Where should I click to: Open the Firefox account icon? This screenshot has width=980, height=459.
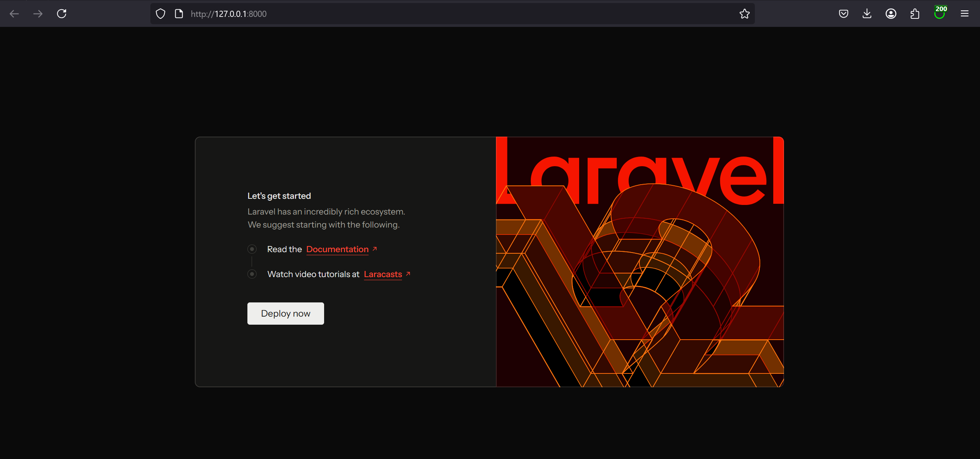[891, 14]
